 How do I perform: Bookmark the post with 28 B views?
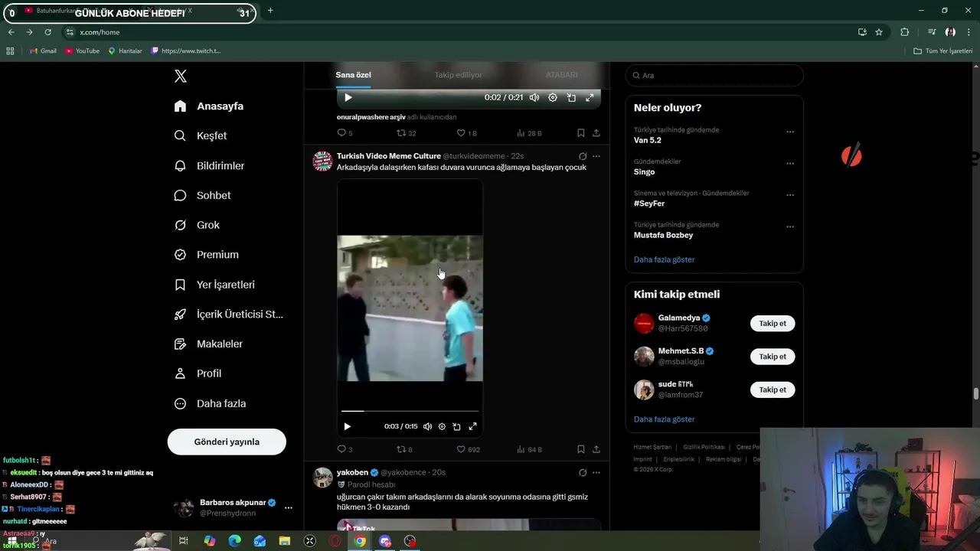pyautogui.click(x=581, y=133)
